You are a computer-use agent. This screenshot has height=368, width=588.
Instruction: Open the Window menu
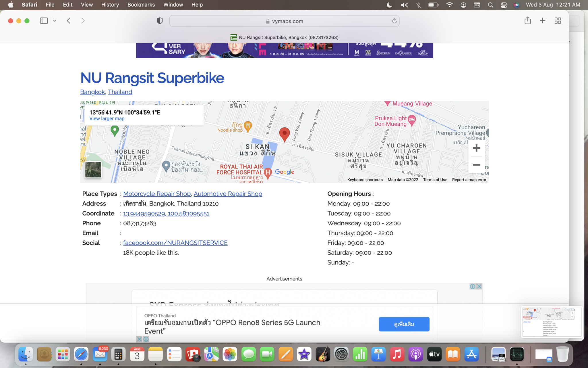173,5
